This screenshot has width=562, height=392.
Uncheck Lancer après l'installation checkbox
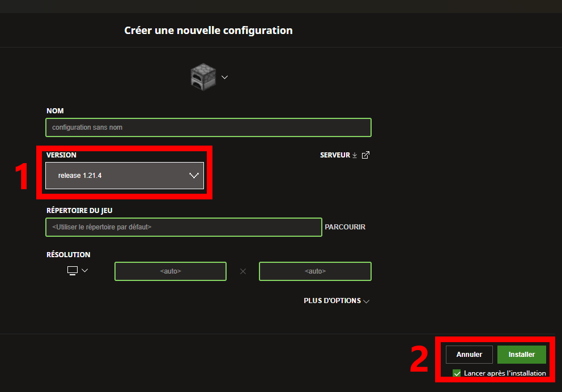click(x=457, y=373)
